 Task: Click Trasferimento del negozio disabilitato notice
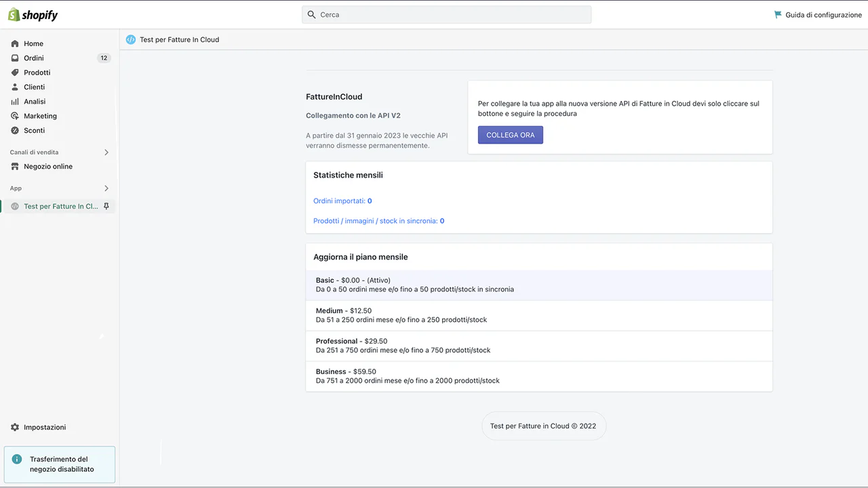pyautogui.click(x=60, y=464)
